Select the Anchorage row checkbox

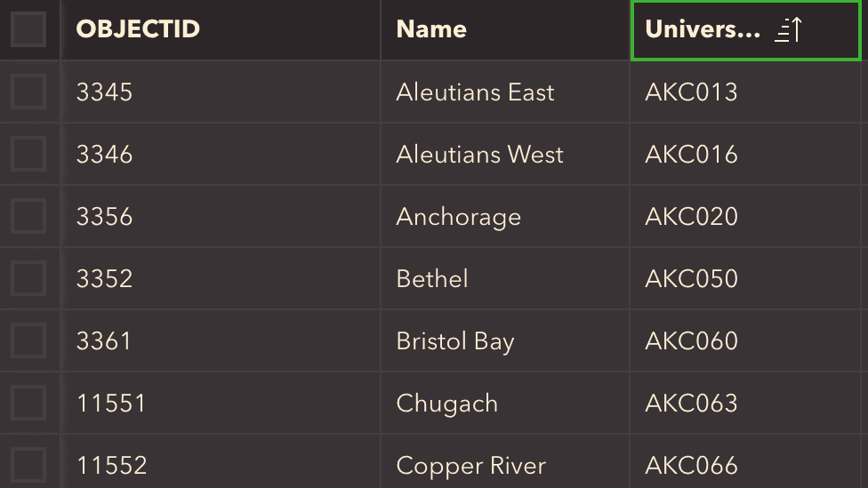click(28, 216)
